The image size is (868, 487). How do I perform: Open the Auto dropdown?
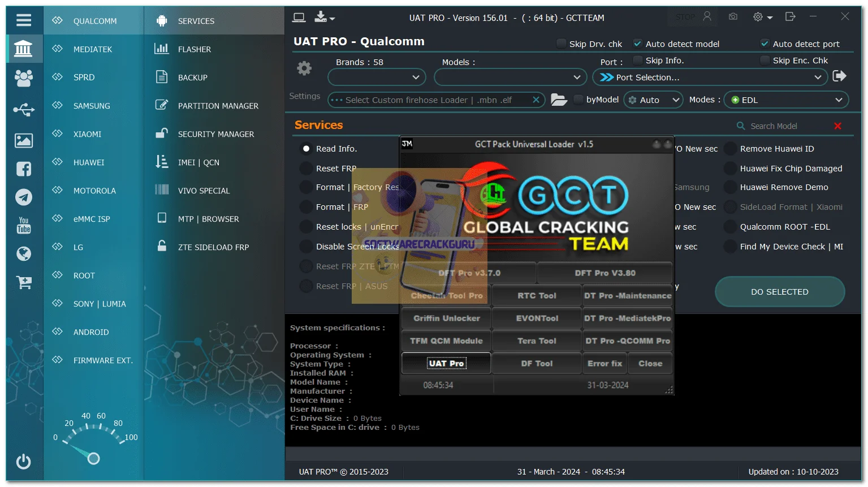pyautogui.click(x=654, y=100)
